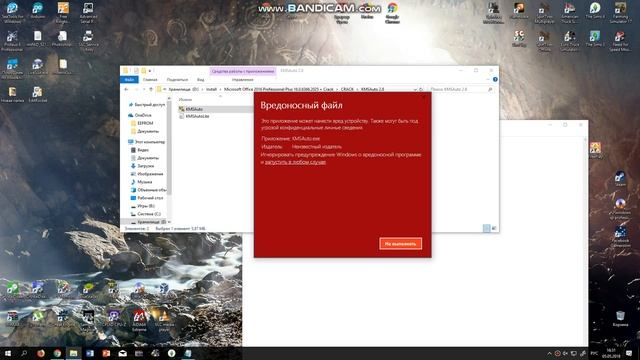This screenshot has height=360, width=640.
Task: Open the 'Видео' folder in the sidebar
Action: point(140,150)
